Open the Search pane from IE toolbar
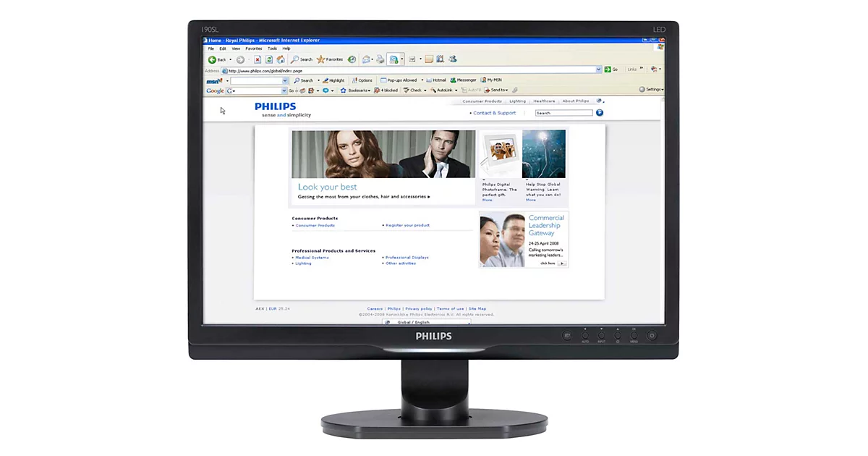Viewport: 868px width, 456px height. pos(302,59)
